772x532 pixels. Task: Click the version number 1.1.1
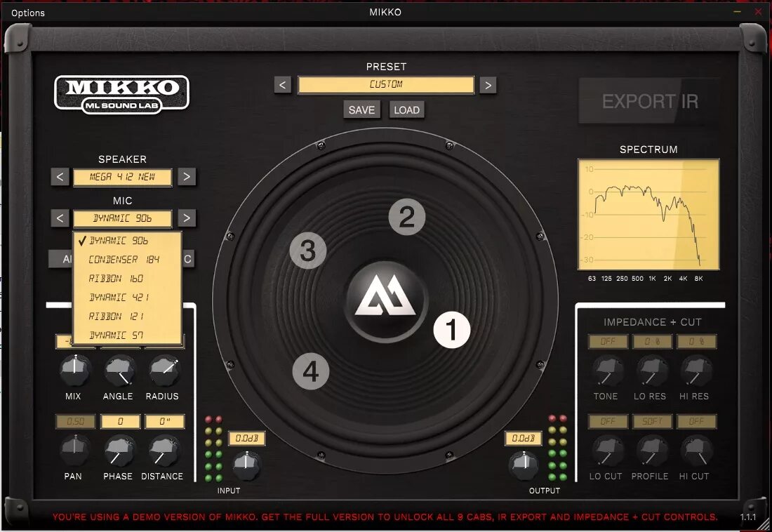(748, 517)
